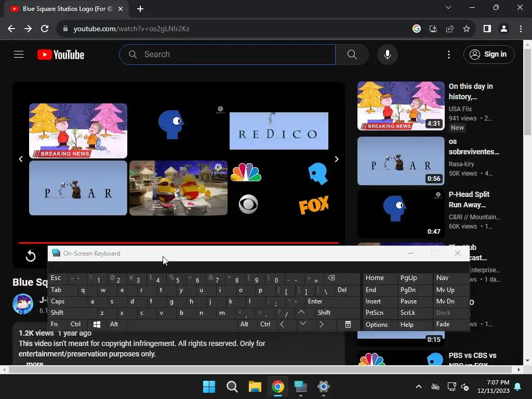Open Windows Start menu
Viewport: 532px width, 399px height.
pos(209,387)
